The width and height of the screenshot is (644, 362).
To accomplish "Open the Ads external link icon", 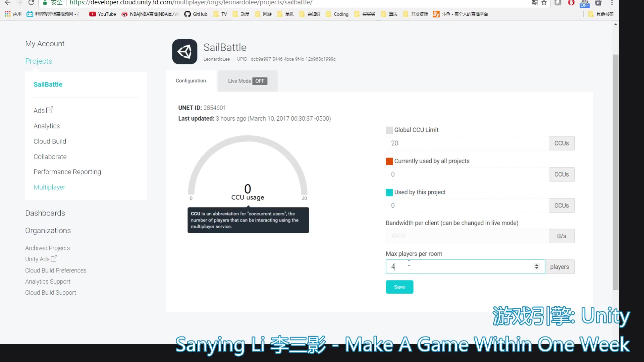I will [50, 110].
